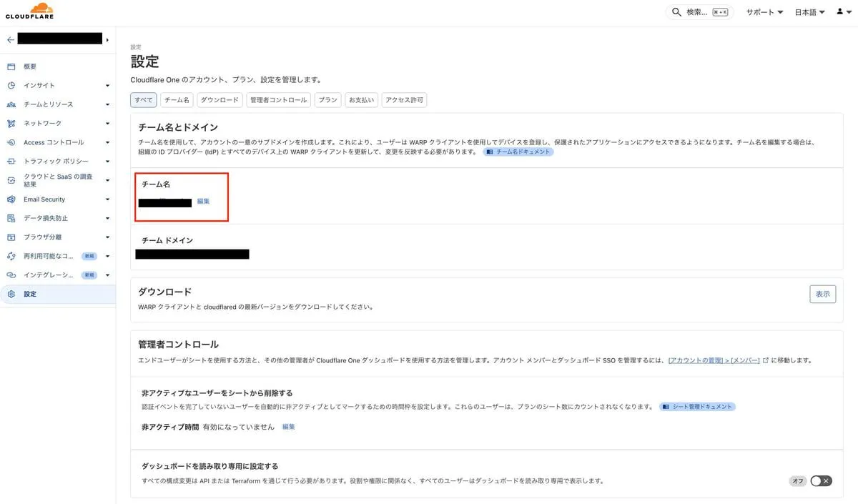Switch to the ダウンロード tab
Image resolution: width=858 pixels, height=504 pixels.
pos(220,100)
